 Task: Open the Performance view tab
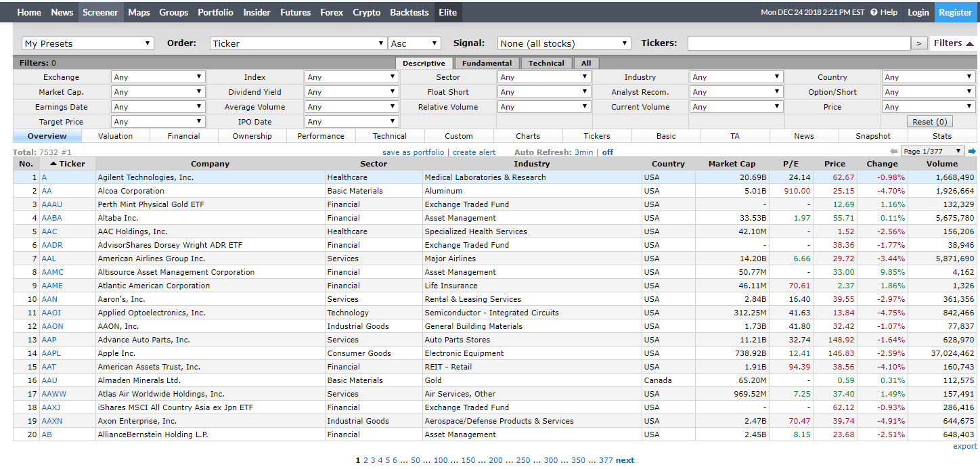pyautogui.click(x=321, y=136)
